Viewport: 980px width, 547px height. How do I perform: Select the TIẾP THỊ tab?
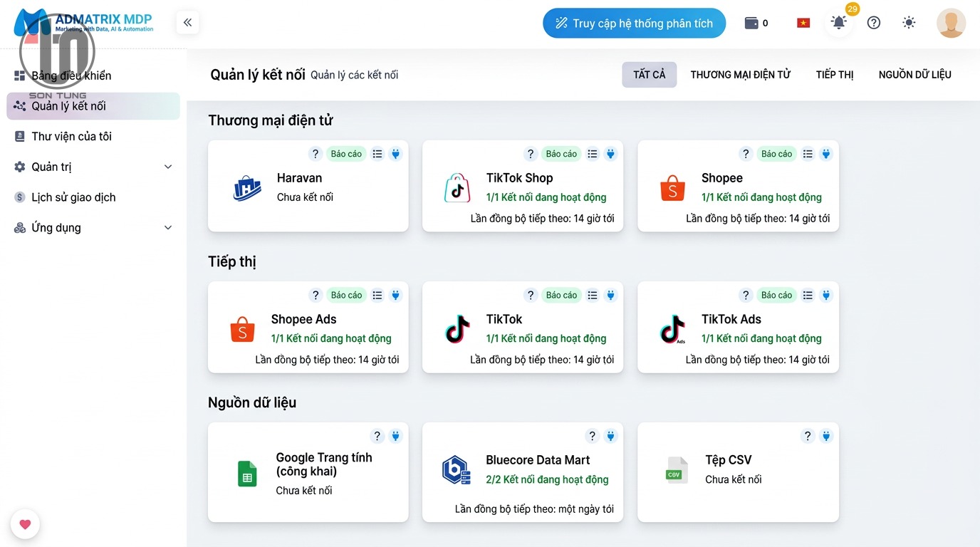[x=835, y=75]
